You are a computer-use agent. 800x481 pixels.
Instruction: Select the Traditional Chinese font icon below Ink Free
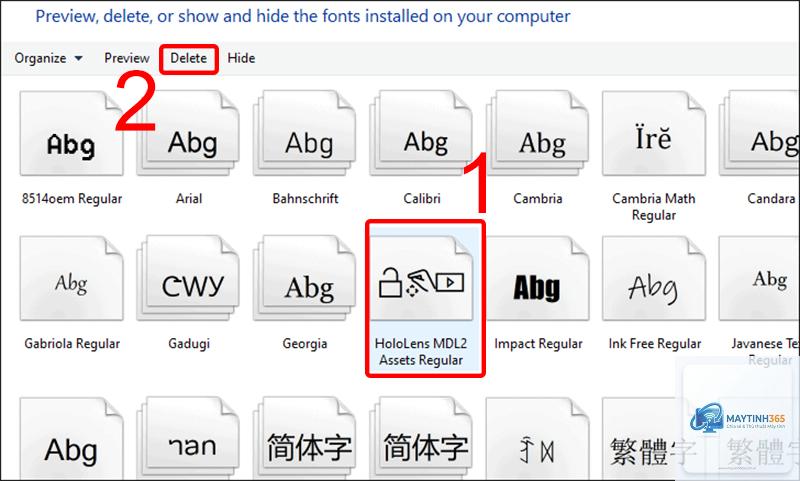[x=654, y=439]
